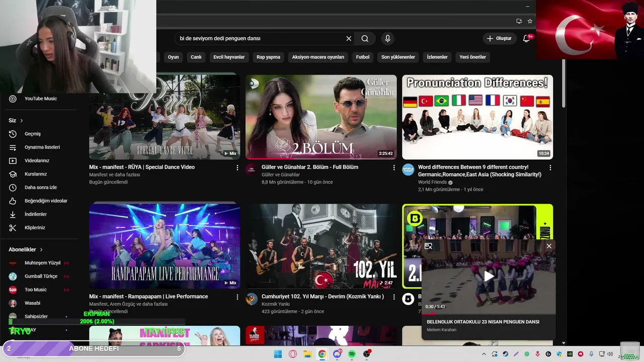The width and height of the screenshot is (644, 362).
Task: Open Pronunciation Differences thumbnail
Action: pos(477,117)
